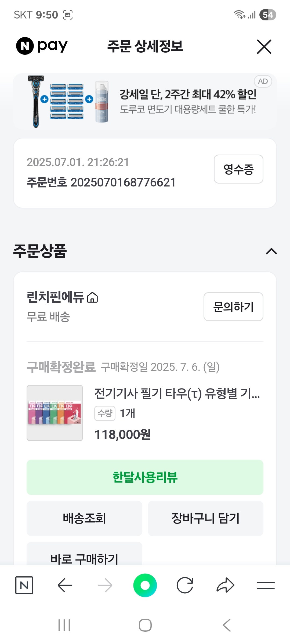Add item via 장바구니 담기
Image resolution: width=290 pixels, height=644 pixels.
coord(205,518)
